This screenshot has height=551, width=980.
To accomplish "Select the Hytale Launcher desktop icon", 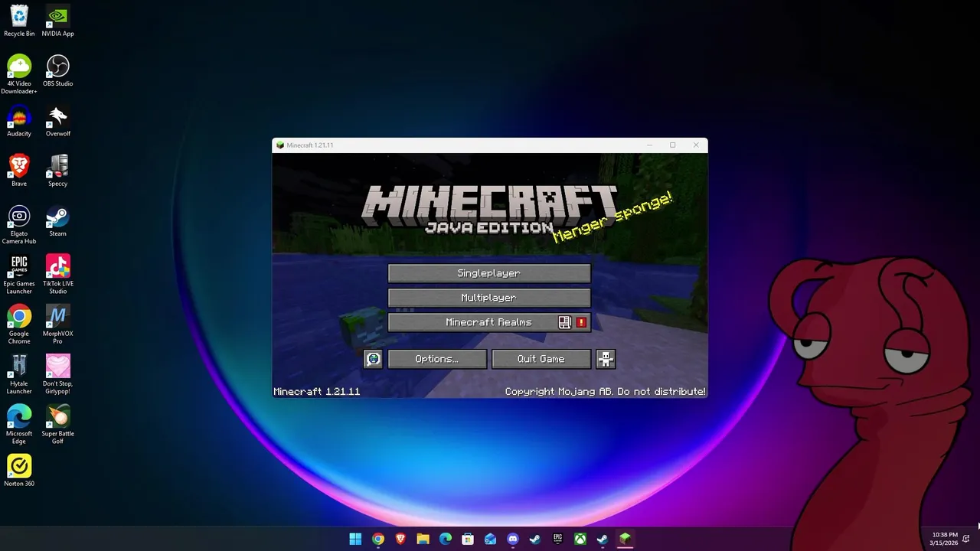I will 19,374.
